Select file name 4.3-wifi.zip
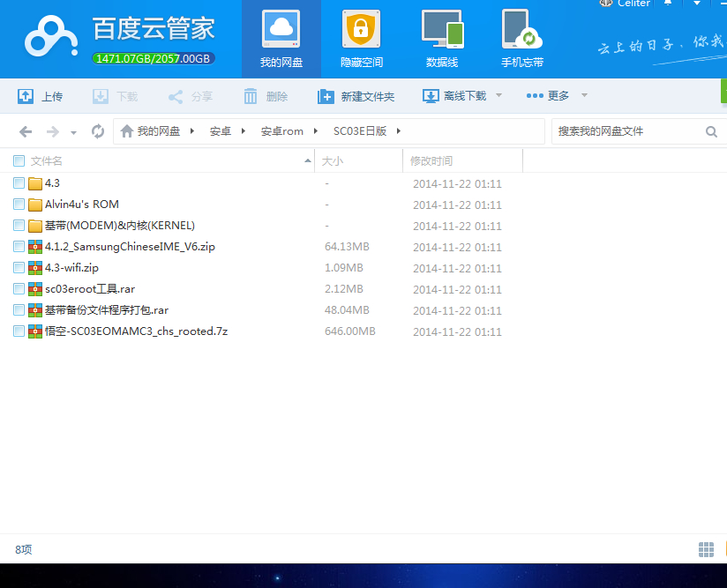Image resolution: width=727 pixels, height=588 pixels. coord(71,268)
